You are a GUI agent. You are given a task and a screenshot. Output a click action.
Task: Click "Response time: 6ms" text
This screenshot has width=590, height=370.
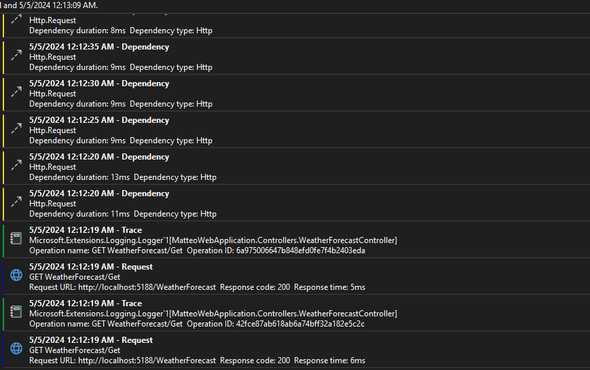[329, 361]
